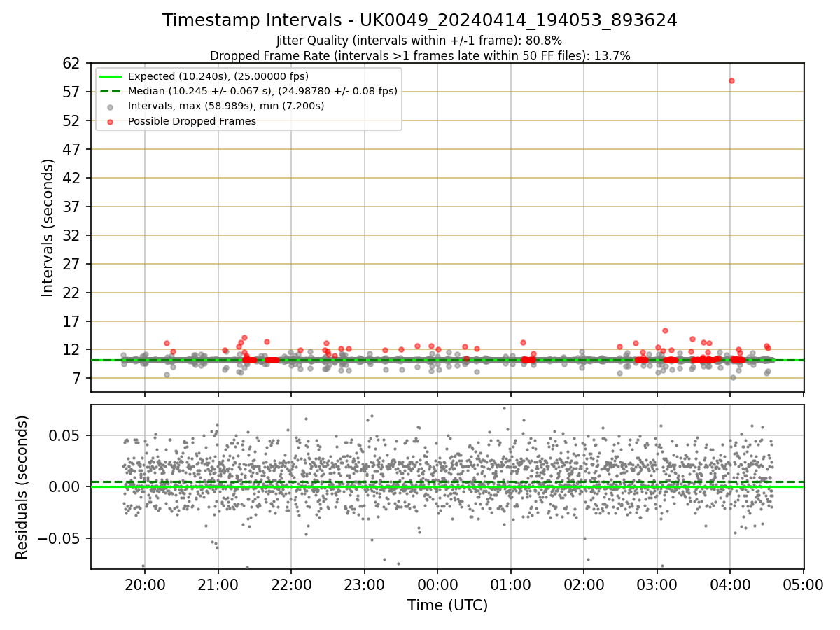Click the 37 y-axis tick label
The width and height of the screenshot is (840, 630).
(x=72, y=206)
